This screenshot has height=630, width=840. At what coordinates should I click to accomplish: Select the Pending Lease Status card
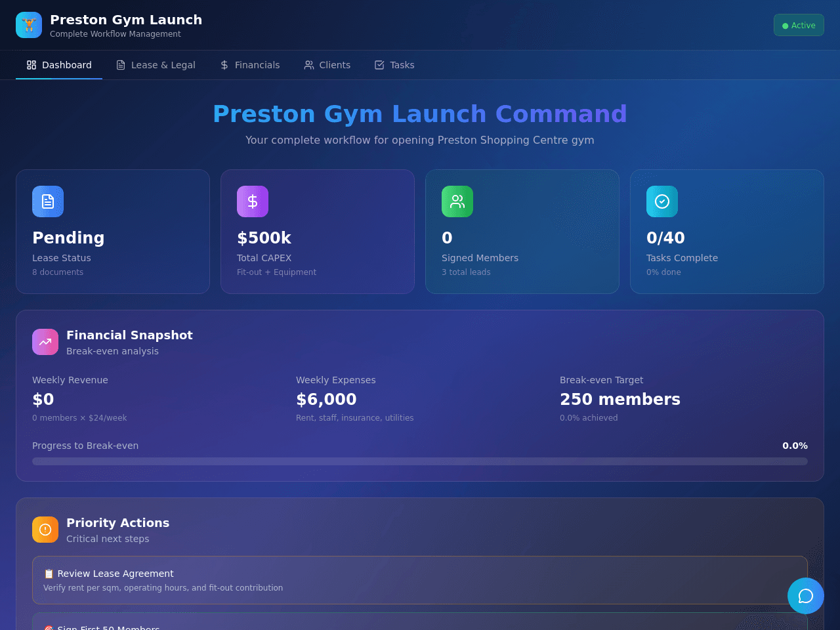click(x=113, y=232)
